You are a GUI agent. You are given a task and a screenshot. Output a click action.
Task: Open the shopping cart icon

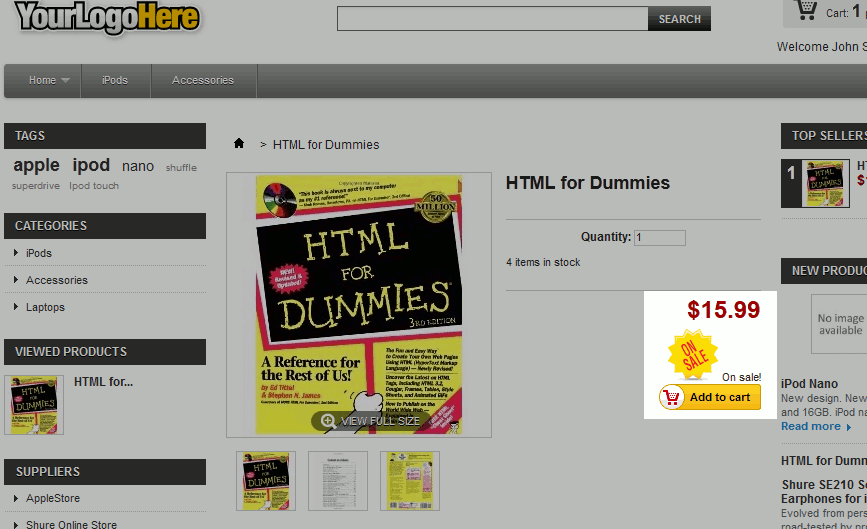coord(805,9)
